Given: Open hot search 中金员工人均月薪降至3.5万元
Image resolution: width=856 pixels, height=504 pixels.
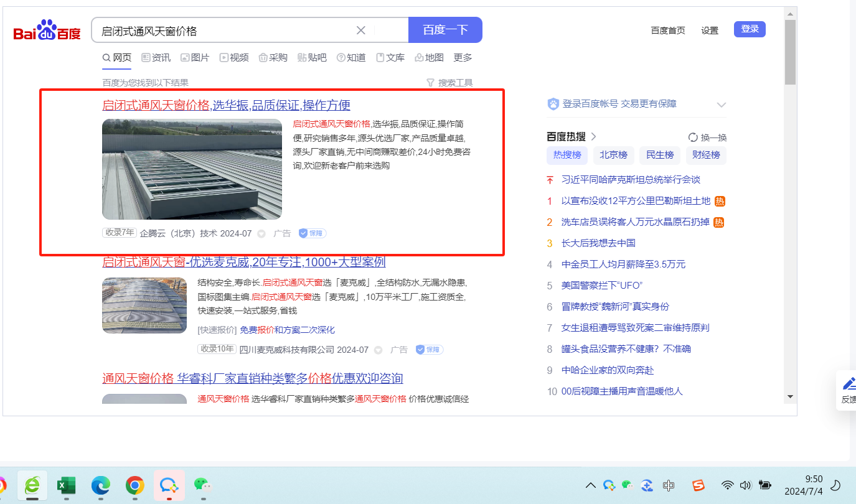Looking at the screenshot, I should (623, 264).
